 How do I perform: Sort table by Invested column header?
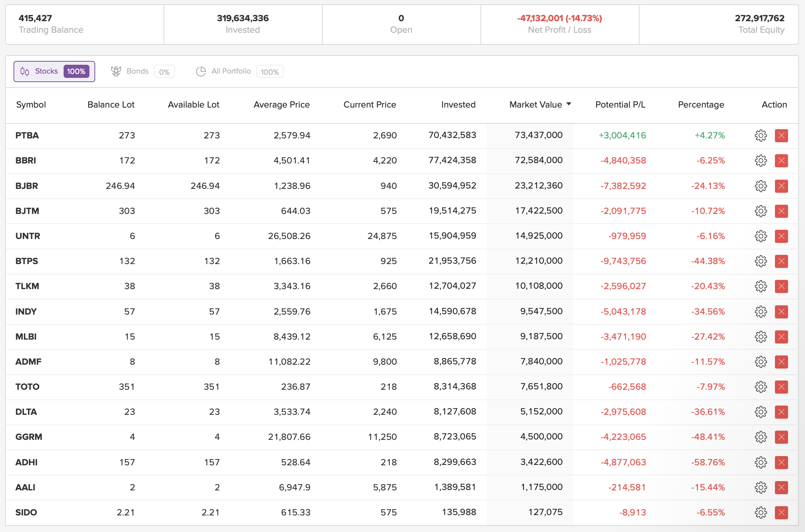click(458, 104)
